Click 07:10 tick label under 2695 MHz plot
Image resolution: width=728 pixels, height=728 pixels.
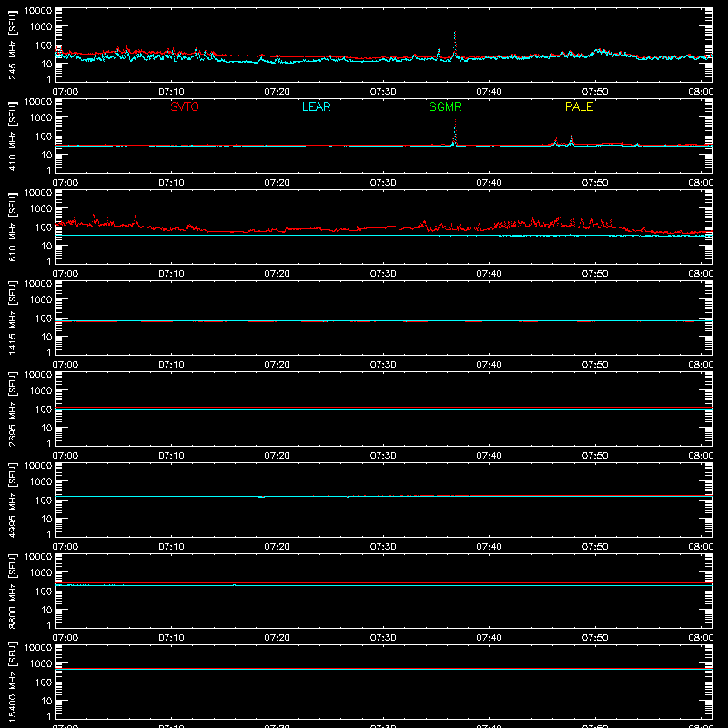pos(171,456)
